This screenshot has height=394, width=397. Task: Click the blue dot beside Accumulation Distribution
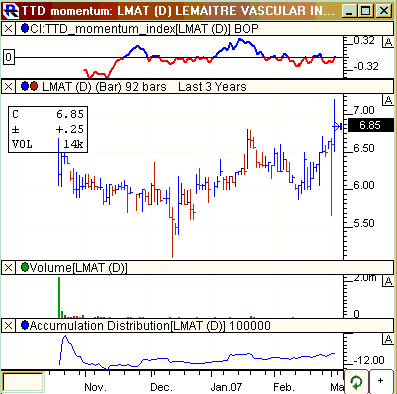[x=25, y=325]
